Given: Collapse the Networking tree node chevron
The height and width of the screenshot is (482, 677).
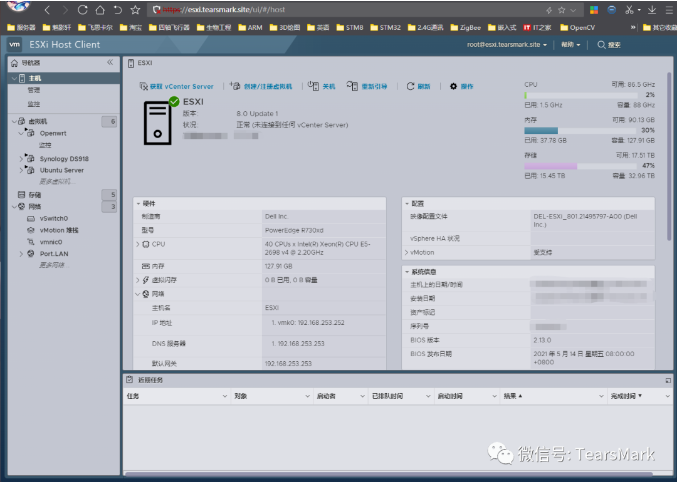Looking at the screenshot, I should (14, 206).
